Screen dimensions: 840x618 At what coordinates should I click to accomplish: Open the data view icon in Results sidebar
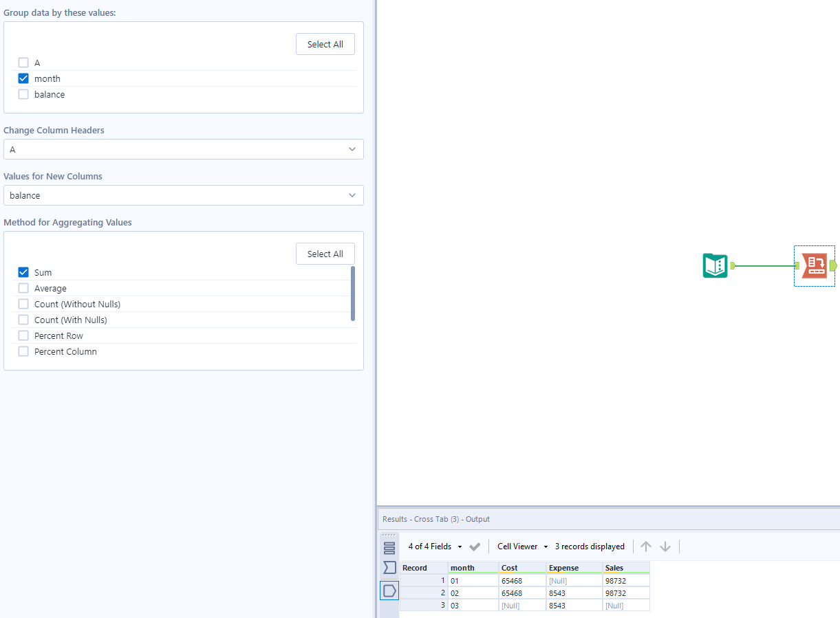389,547
